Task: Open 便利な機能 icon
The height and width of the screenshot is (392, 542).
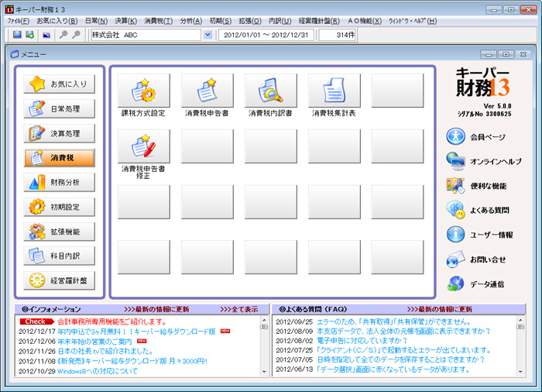Action: coord(455,185)
